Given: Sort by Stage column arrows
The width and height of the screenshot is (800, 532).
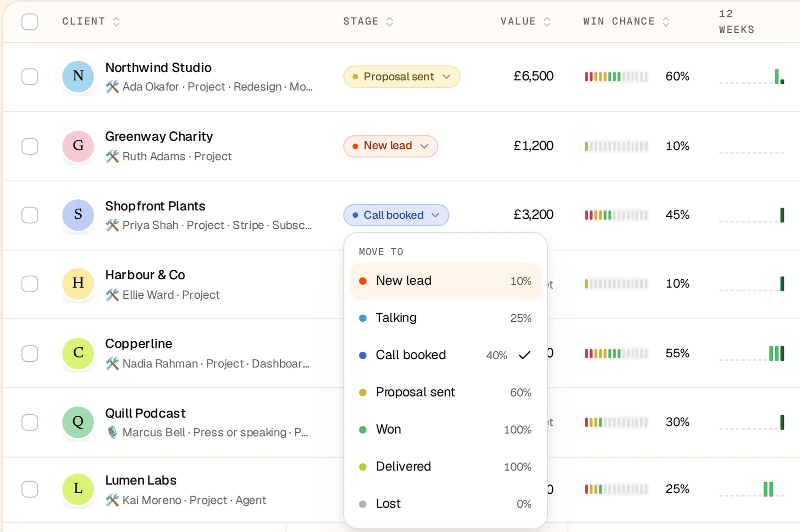Looking at the screenshot, I should click(x=390, y=21).
